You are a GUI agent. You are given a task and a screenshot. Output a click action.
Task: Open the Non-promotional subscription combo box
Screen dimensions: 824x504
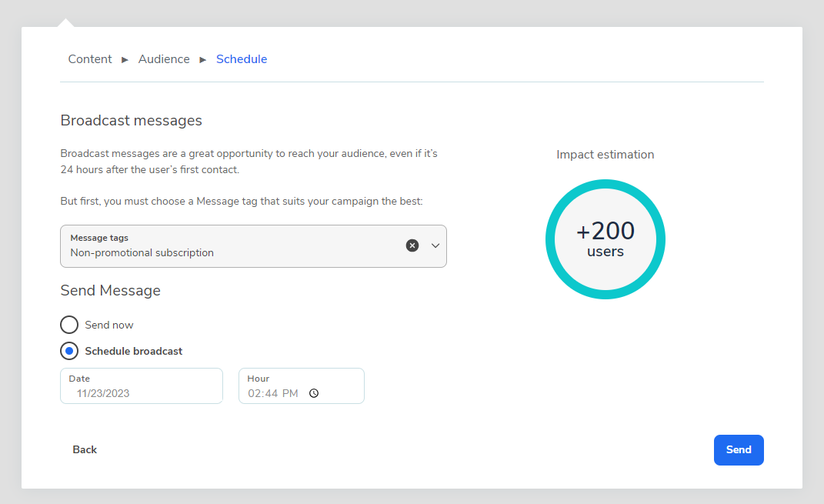click(x=231, y=246)
